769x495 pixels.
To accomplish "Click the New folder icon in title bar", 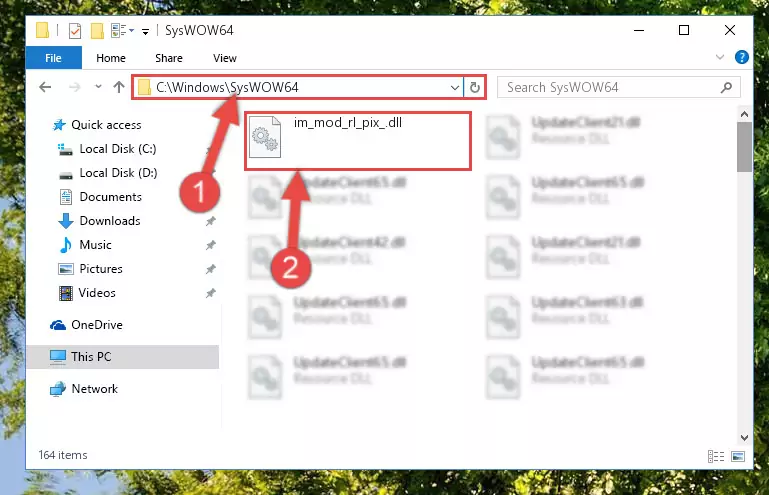I will coord(98,31).
